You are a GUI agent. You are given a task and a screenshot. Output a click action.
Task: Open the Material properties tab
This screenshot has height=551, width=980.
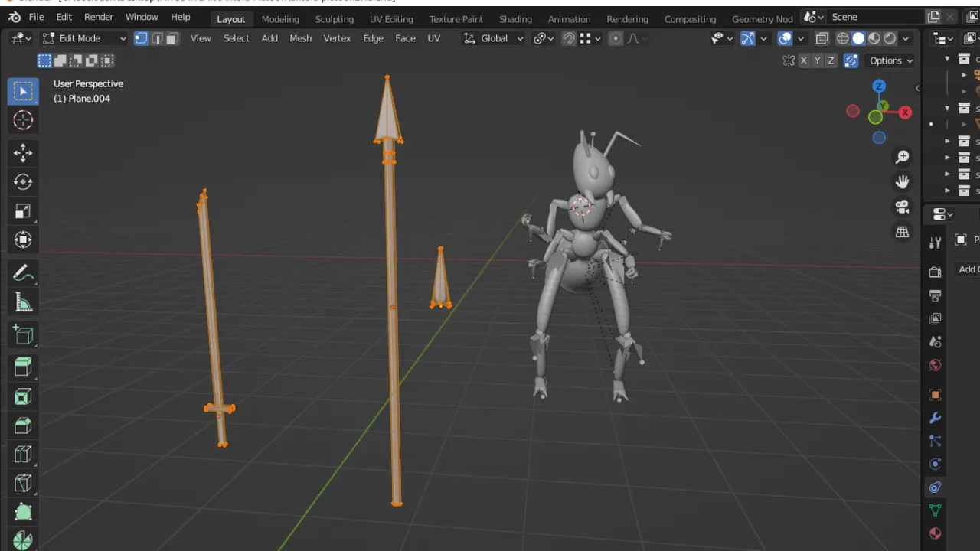click(935, 533)
